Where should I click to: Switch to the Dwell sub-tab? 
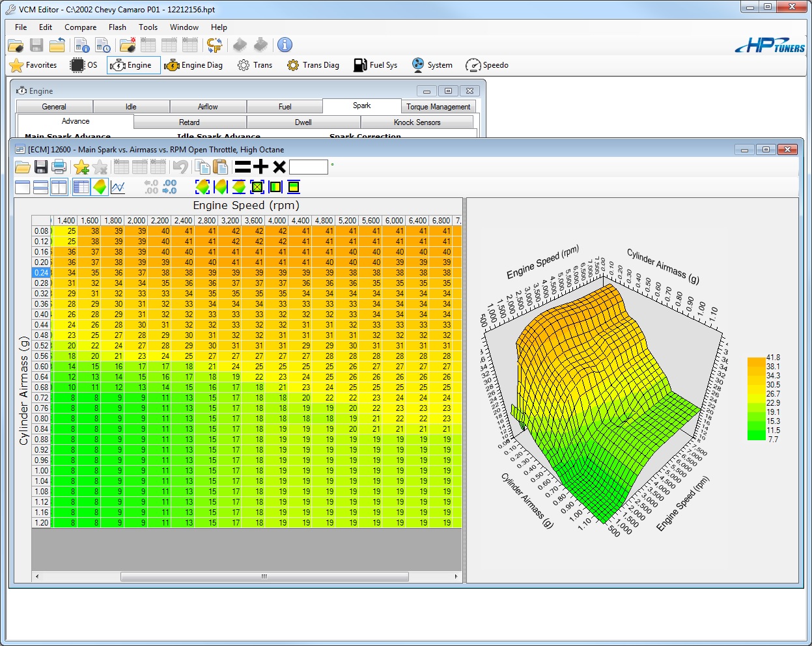coord(303,122)
